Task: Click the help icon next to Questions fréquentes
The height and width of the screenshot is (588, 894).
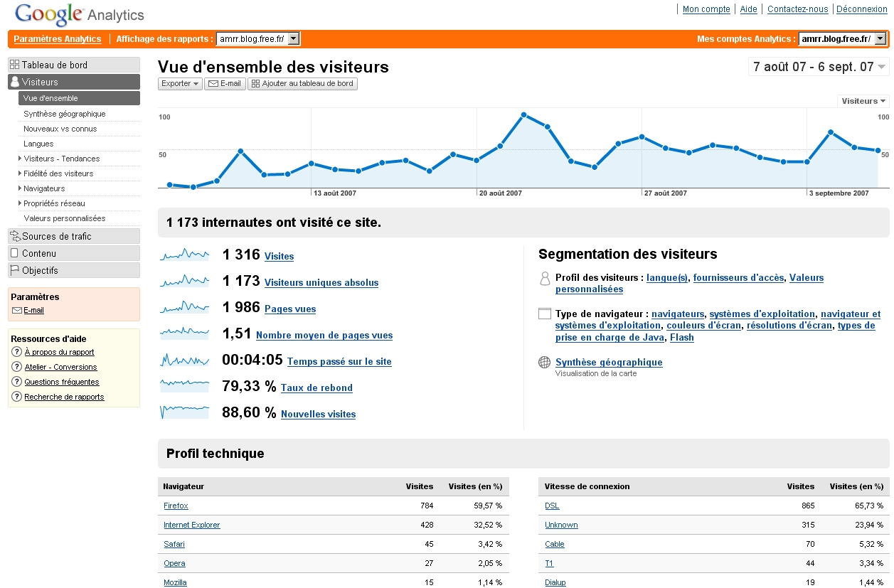Action: pos(16,382)
